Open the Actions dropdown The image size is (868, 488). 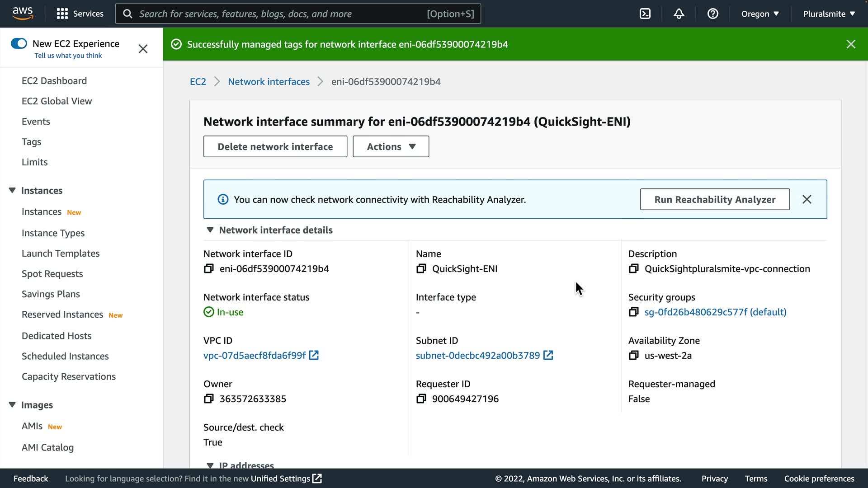(x=391, y=146)
